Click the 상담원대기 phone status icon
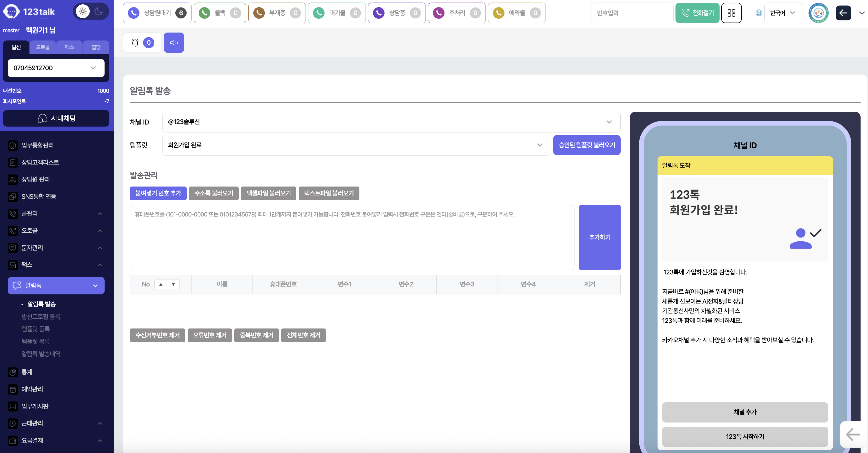The image size is (868, 453). [x=134, y=13]
